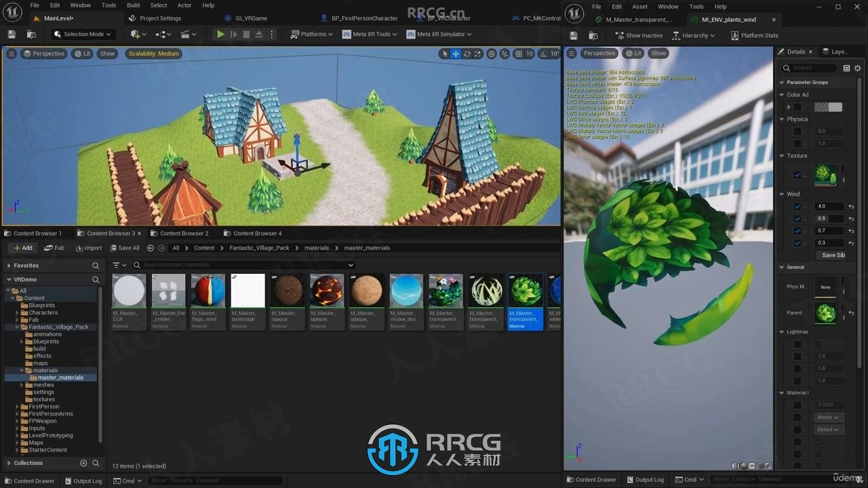
Task: Click the Play button in the level toolbar
Action: point(220,34)
